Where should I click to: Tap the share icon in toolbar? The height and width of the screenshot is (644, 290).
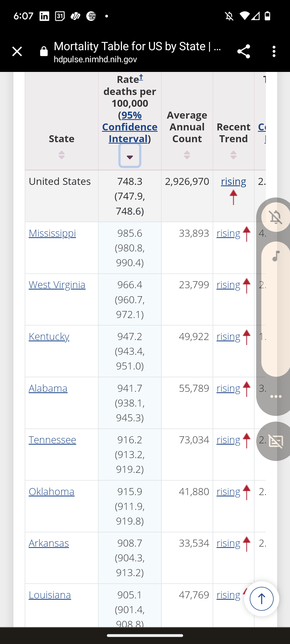(244, 51)
